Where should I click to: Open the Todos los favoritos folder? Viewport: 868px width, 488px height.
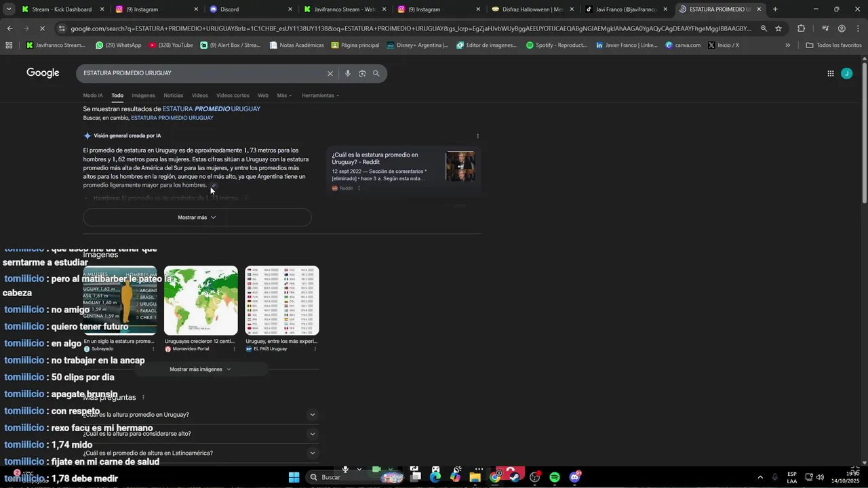pos(833,45)
